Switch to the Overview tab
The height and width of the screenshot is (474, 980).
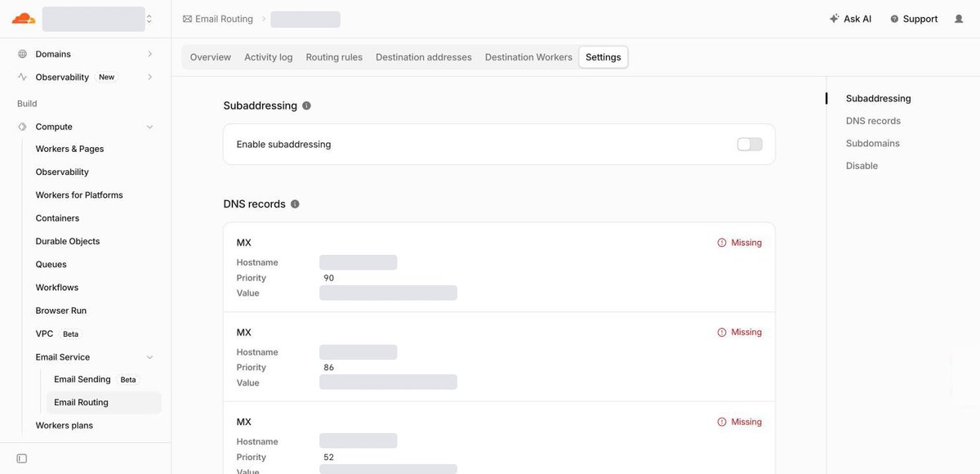[x=211, y=57]
